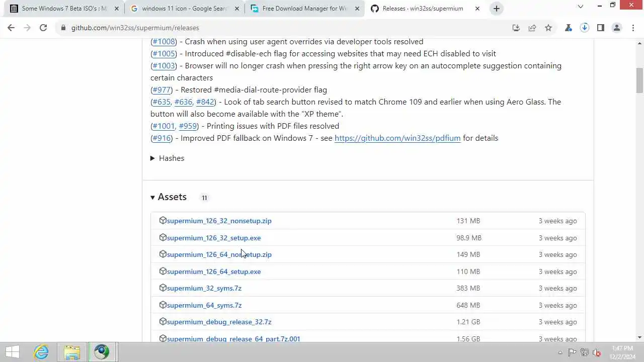Viewport: 644px width, 362px height.
Task: Switch to windows 11 icon Google Search tab
Action: point(184,9)
